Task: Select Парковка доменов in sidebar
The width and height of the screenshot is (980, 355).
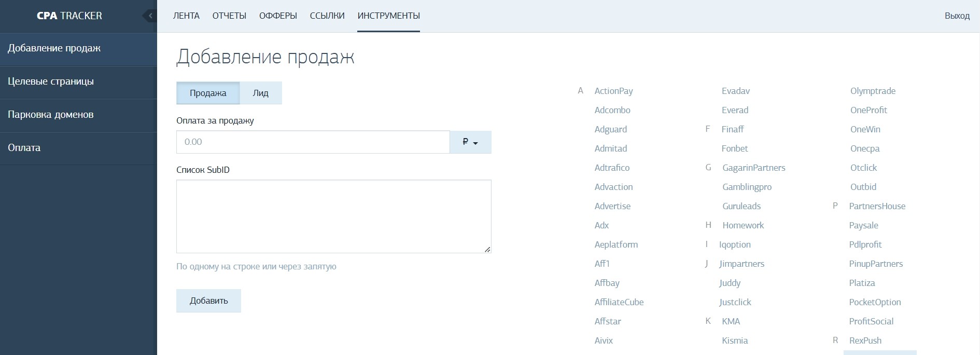Action: pos(78,115)
